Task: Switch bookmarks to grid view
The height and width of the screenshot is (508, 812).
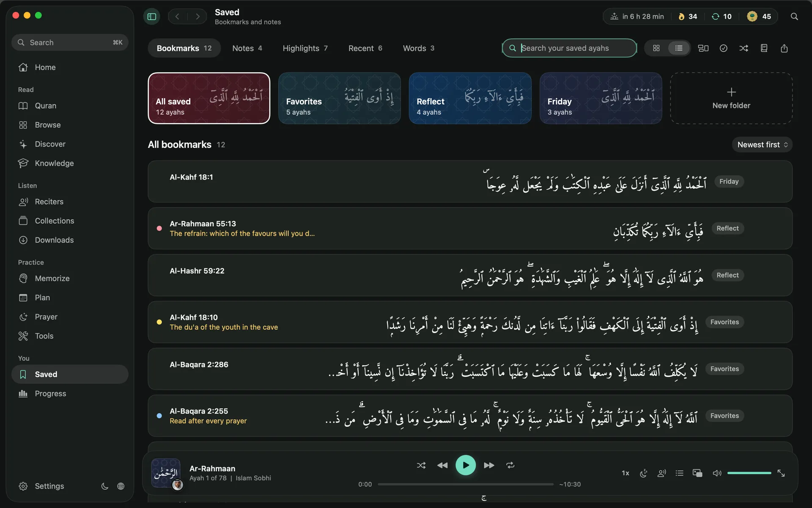Action: click(656, 48)
